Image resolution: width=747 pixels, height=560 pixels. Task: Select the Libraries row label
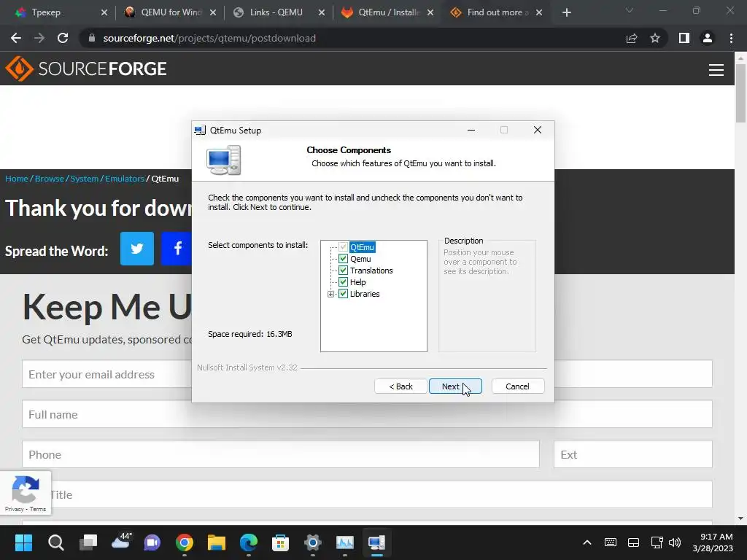[x=365, y=294]
